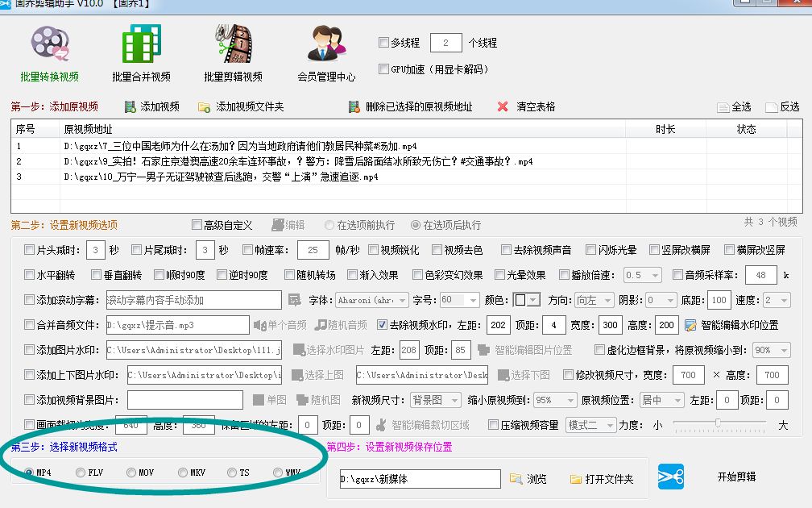
Task: Open the 方向 向左 dropdown
Action: [594, 300]
